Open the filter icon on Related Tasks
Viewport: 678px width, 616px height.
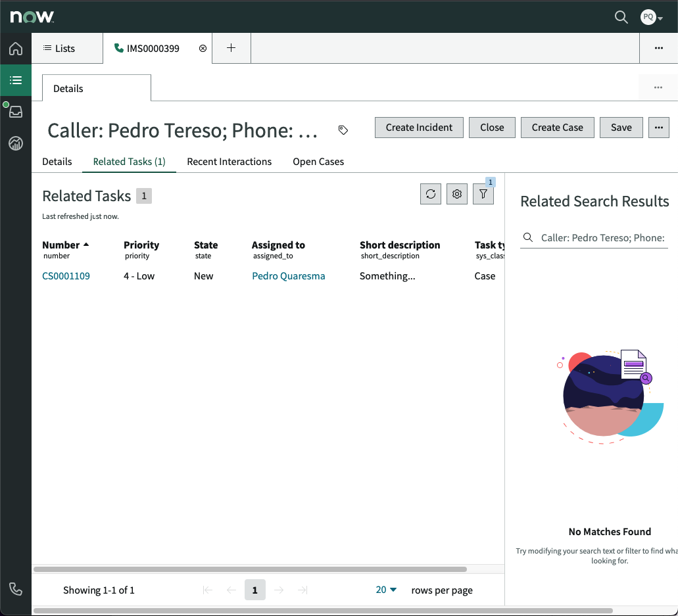483,194
